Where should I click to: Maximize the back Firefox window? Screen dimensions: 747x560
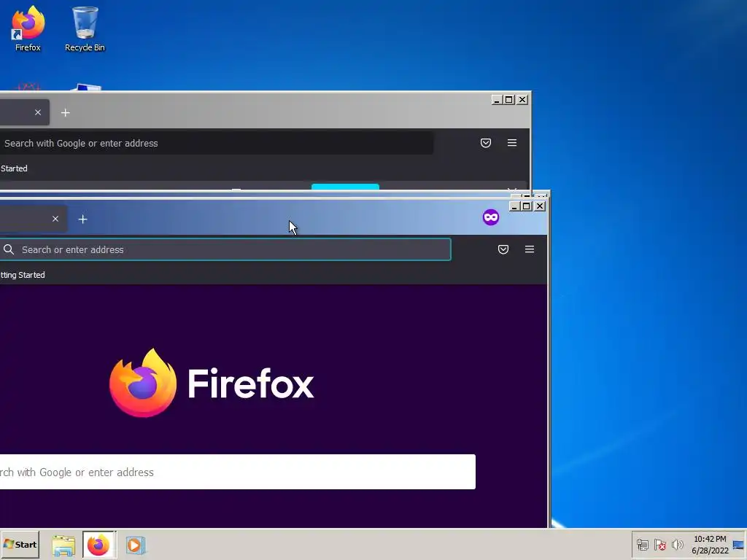508,100
